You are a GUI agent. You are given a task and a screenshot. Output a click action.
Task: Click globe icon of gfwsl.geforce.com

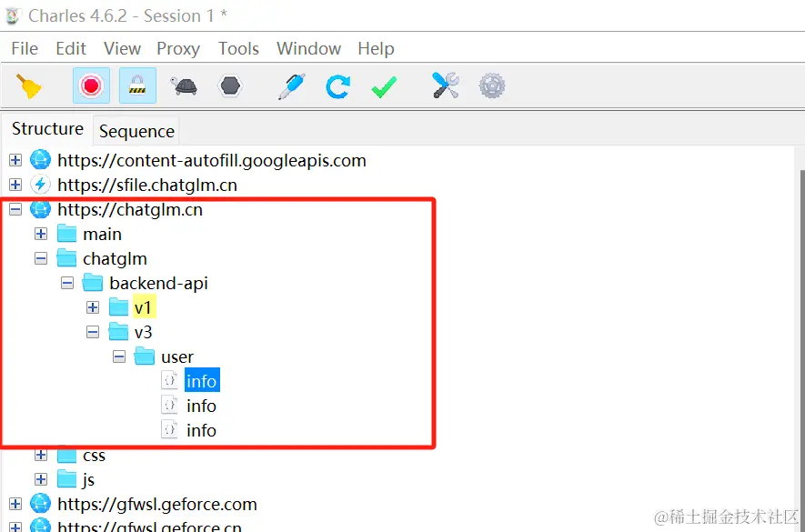pos(40,505)
